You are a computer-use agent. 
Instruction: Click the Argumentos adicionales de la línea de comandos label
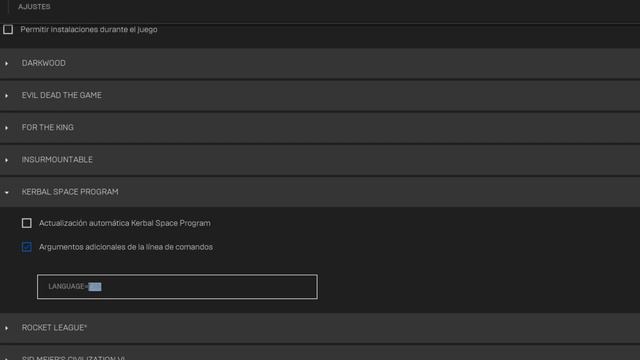[x=126, y=247]
